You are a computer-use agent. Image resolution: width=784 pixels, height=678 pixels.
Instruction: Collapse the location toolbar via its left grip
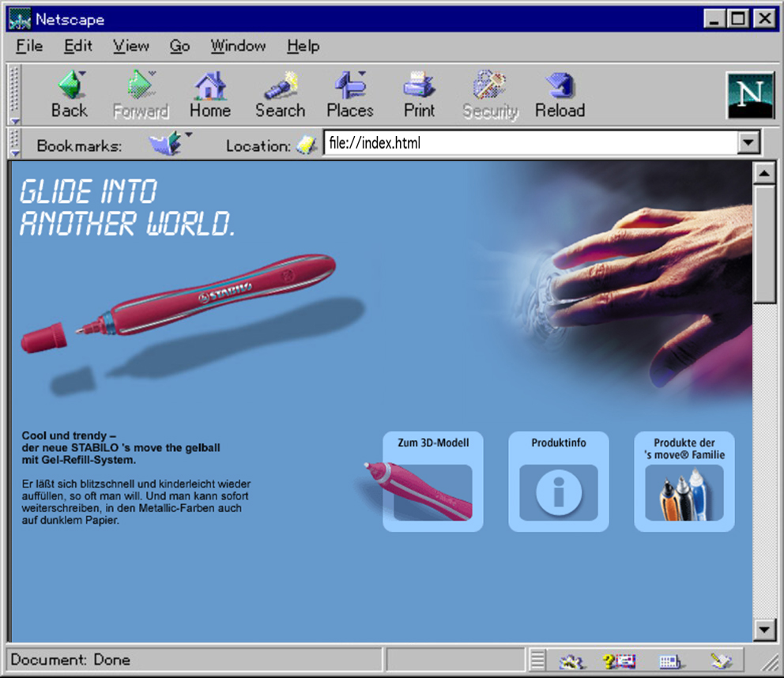pos(13,144)
